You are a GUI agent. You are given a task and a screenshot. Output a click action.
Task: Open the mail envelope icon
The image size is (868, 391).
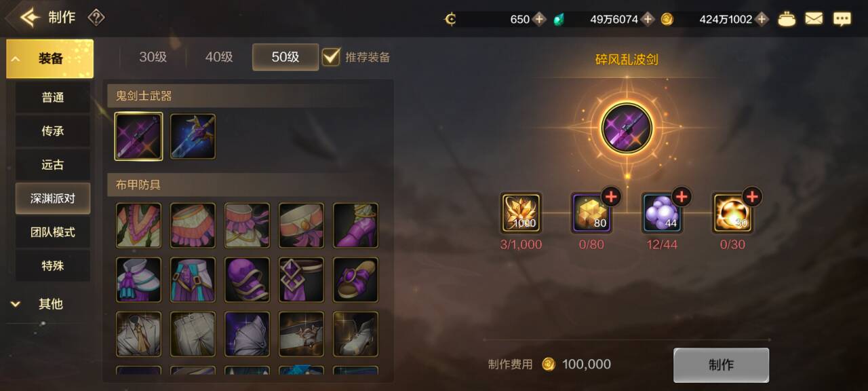pyautogui.click(x=814, y=19)
